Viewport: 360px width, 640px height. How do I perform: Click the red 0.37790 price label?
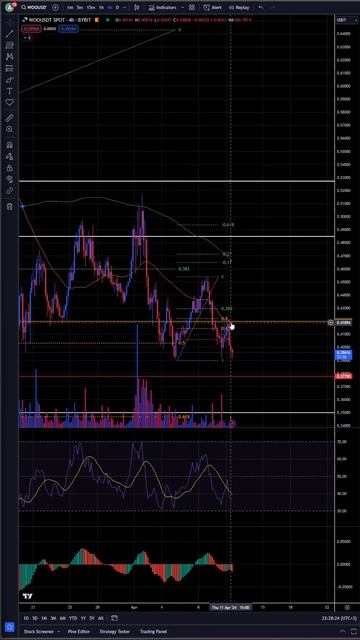pos(343,376)
